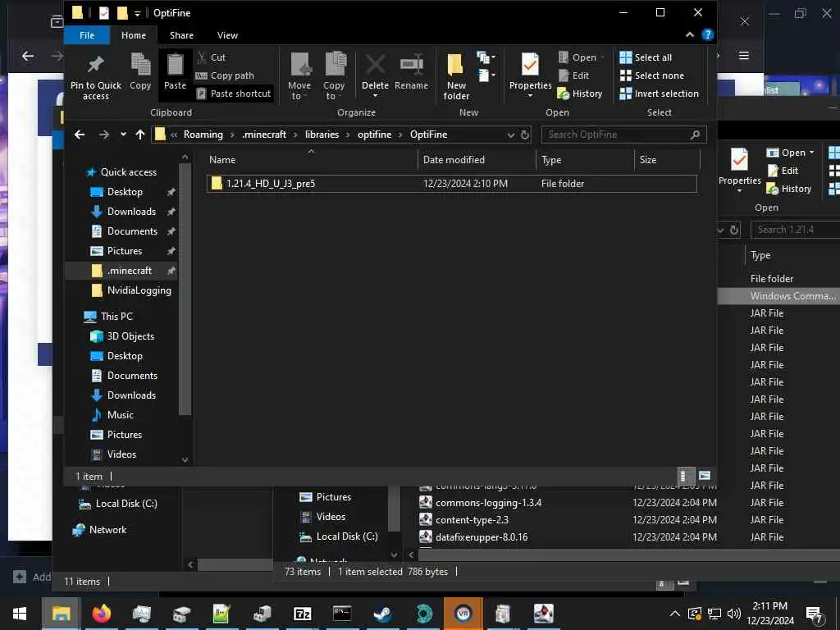Click Pin to Quick access icon
This screenshot has height=630, width=840.
coord(96,65)
